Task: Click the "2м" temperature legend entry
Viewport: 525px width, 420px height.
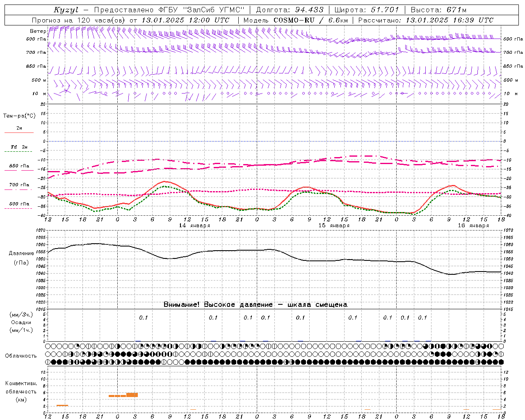Action: coord(19,128)
